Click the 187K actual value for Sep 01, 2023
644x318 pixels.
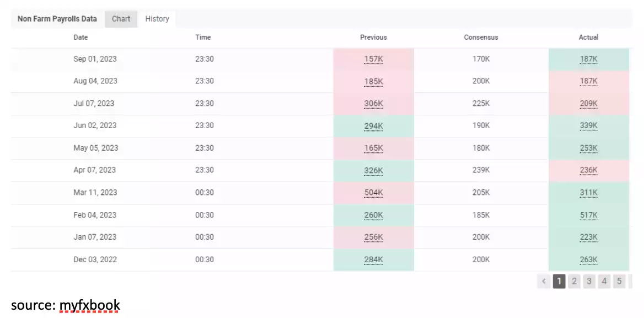tap(588, 59)
